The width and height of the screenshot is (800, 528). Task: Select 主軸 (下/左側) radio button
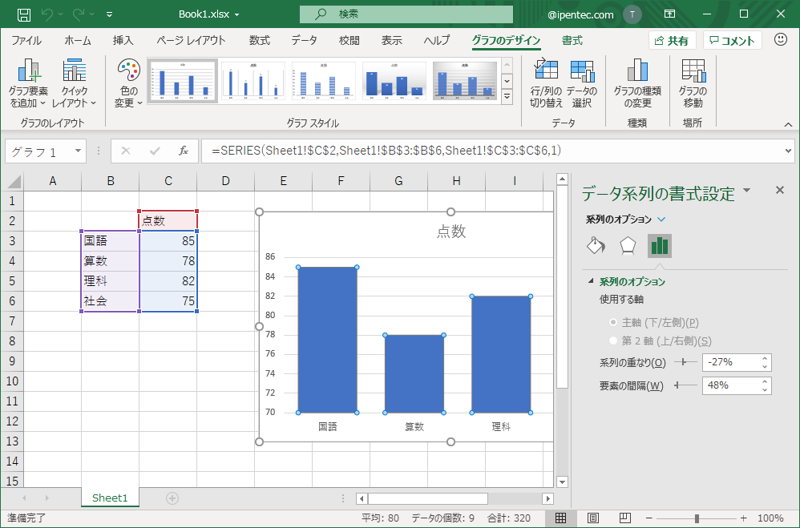point(613,323)
